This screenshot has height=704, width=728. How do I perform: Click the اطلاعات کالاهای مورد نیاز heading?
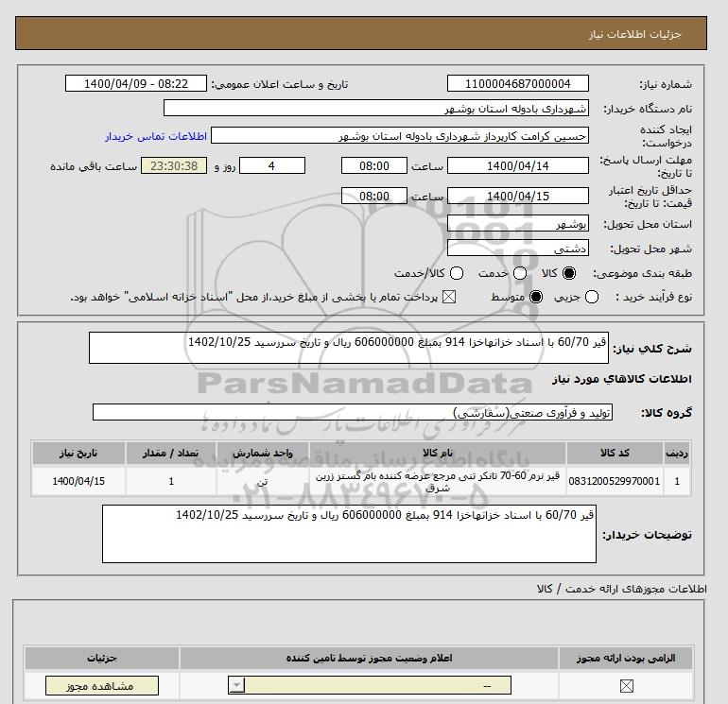coord(622,379)
